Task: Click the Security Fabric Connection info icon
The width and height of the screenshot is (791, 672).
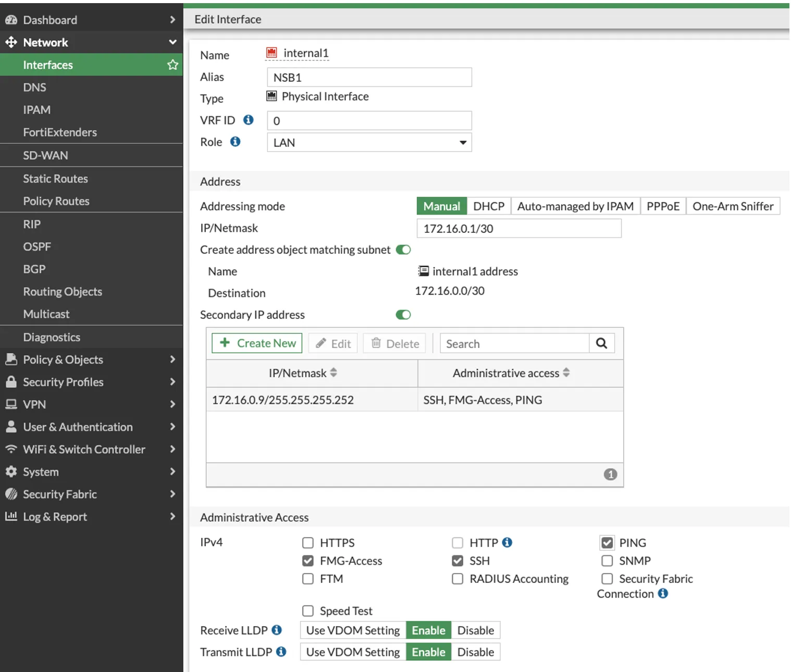Action: coord(663,593)
